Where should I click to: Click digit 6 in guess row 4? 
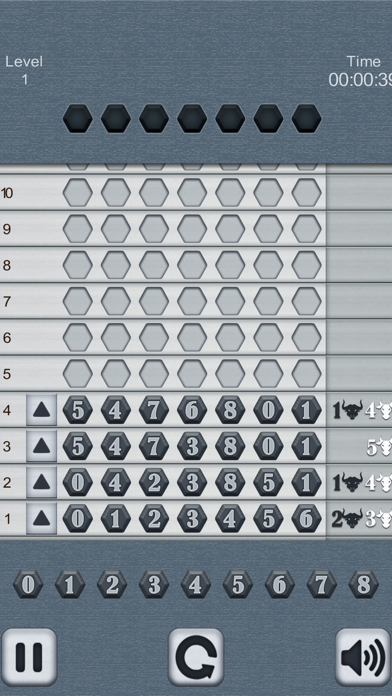(x=192, y=410)
